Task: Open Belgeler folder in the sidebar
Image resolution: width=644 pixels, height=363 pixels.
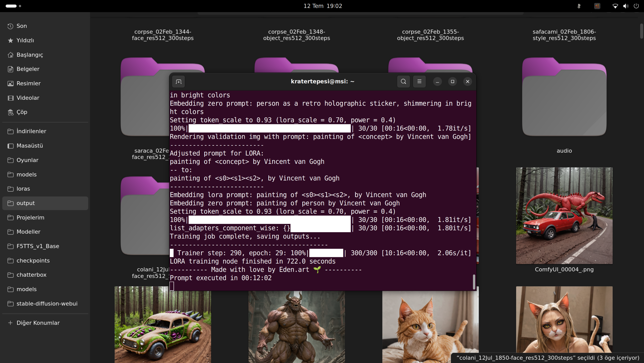Action: pyautogui.click(x=45, y=69)
